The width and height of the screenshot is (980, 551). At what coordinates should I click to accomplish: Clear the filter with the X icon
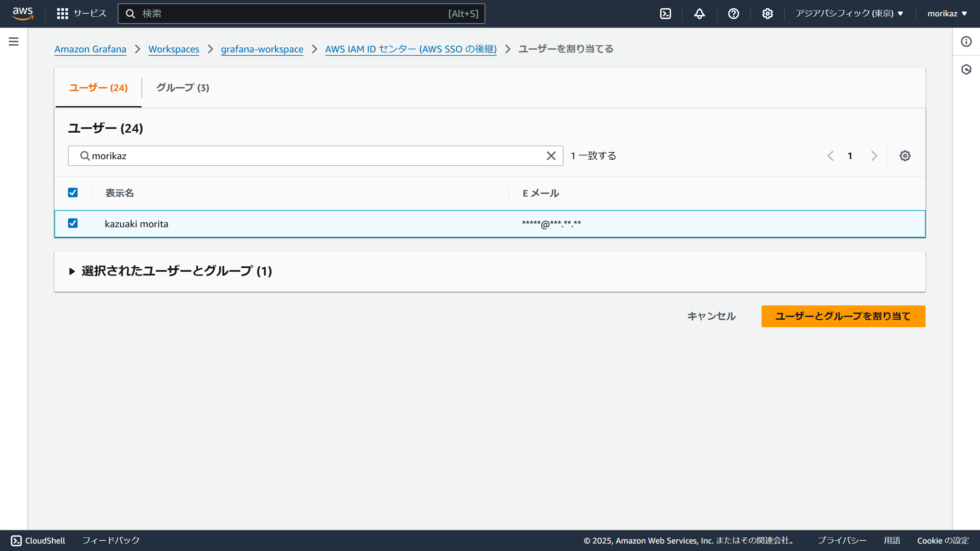(x=551, y=156)
